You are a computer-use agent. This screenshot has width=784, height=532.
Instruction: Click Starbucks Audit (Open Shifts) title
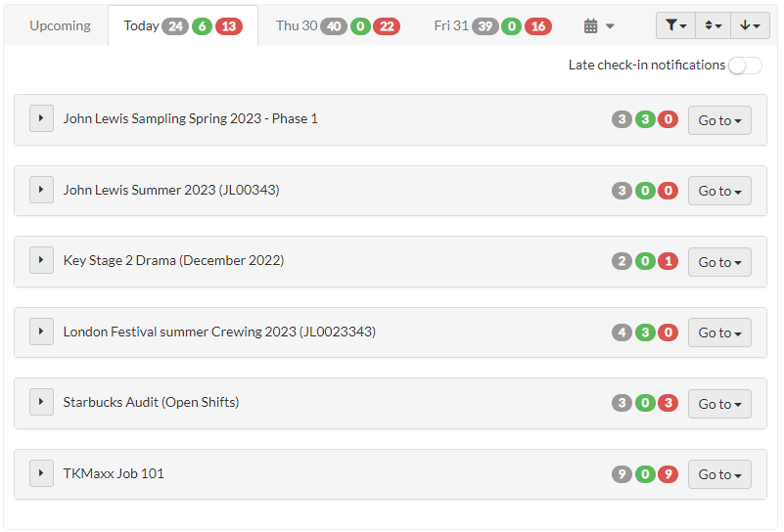click(x=151, y=403)
